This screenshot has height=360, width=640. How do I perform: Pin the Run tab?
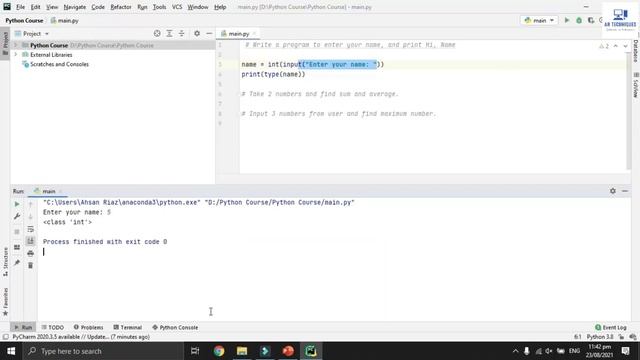(17, 262)
